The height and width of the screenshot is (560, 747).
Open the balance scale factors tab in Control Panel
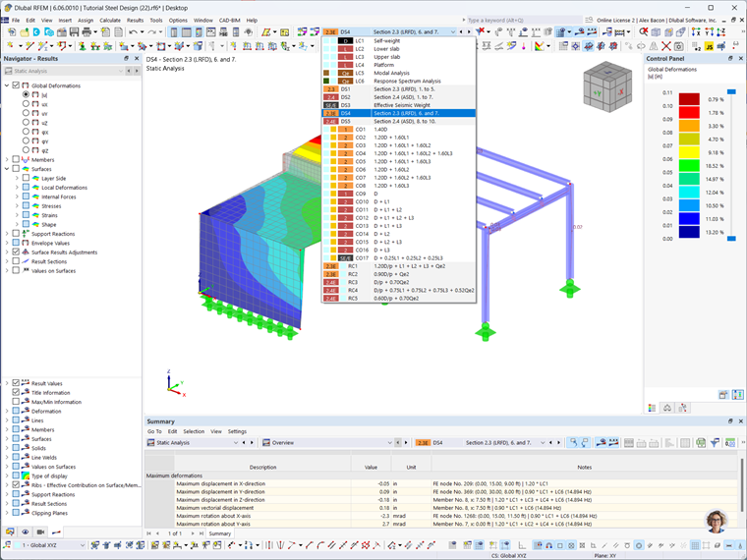point(667,408)
